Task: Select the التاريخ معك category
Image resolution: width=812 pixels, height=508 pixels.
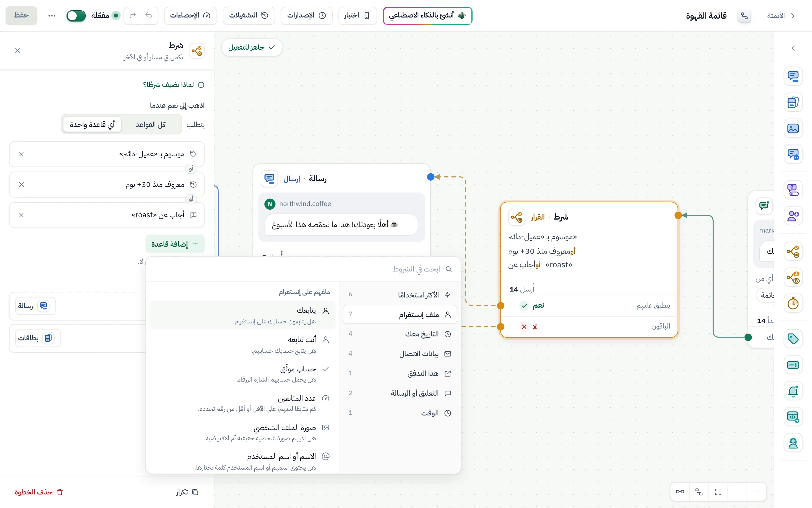Action: (400, 334)
